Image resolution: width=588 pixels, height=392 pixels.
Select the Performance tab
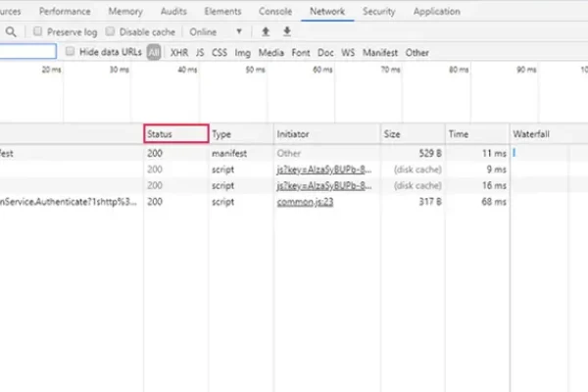click(65, 11)
